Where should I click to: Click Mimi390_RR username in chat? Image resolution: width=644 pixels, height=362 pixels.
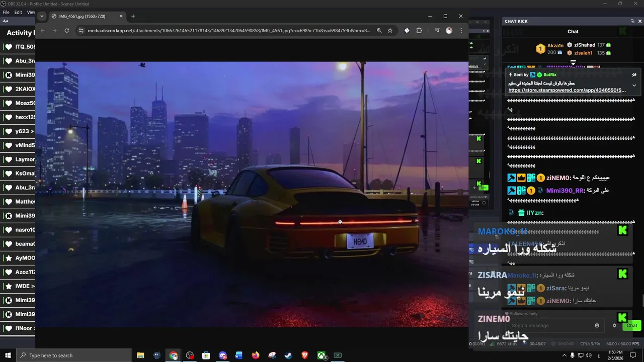pos(565,191)
